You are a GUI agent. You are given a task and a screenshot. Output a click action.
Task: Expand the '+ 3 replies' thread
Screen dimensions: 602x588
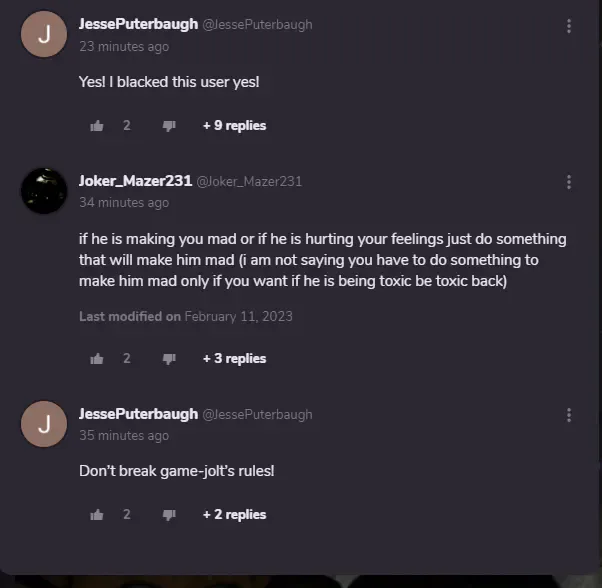click(x=234, y=358)
